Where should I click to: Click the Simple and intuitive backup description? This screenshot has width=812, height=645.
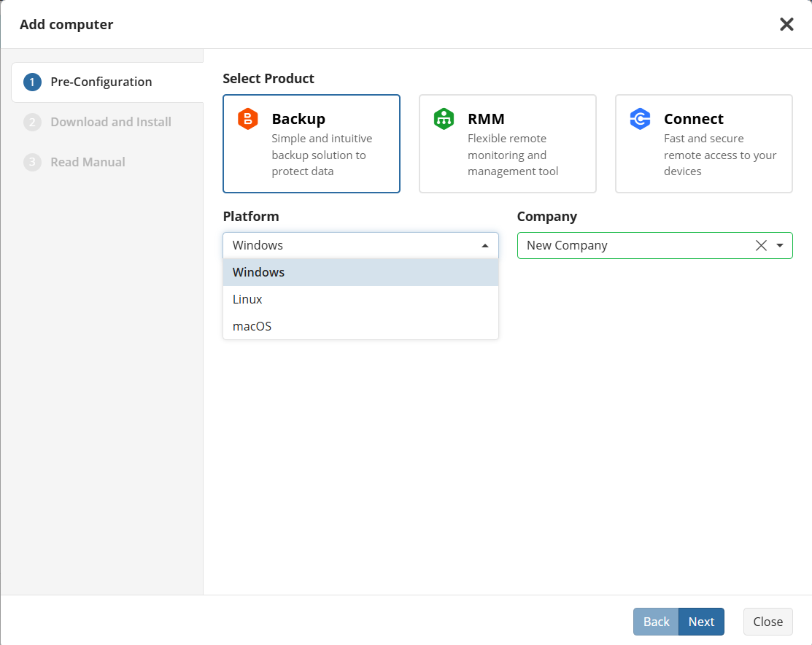(x=322, y=155)
